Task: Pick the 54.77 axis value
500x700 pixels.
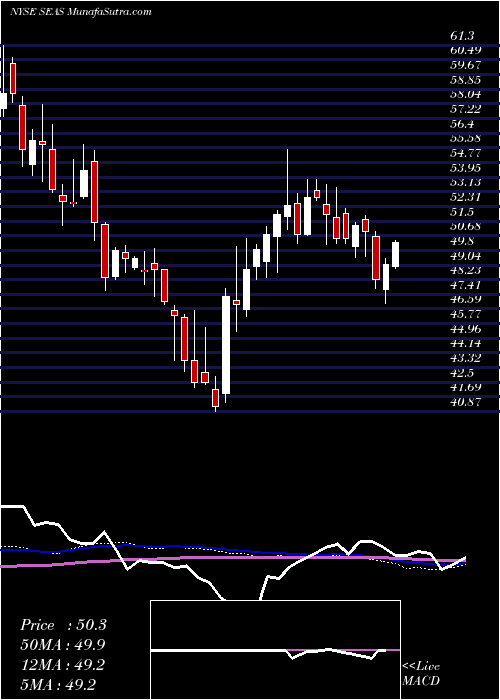Action: [x=466, y=154]
